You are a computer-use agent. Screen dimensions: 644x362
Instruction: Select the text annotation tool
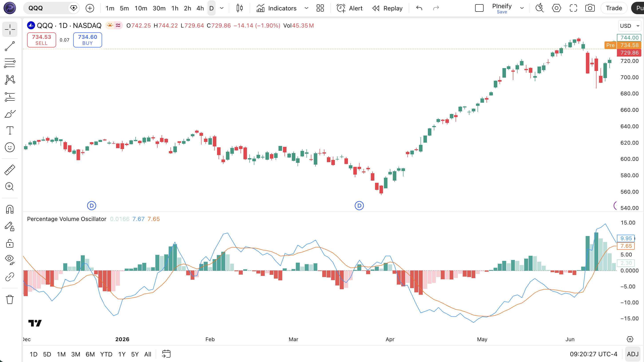tap(10, 130)
